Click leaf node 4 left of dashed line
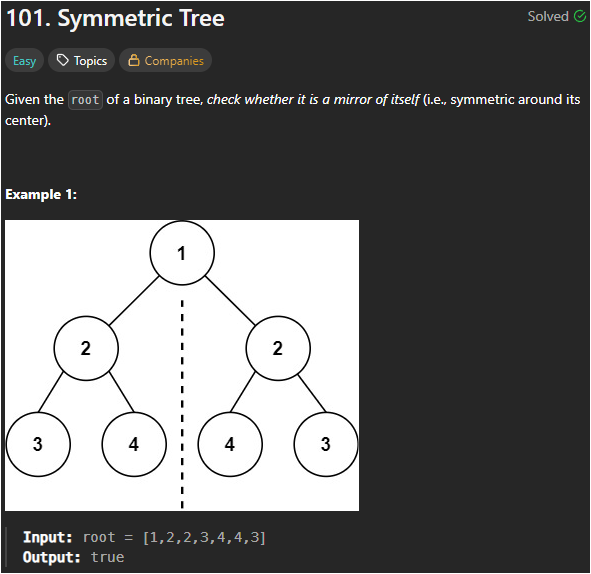Viewport: 591px width, 574px height. (134, 444)
